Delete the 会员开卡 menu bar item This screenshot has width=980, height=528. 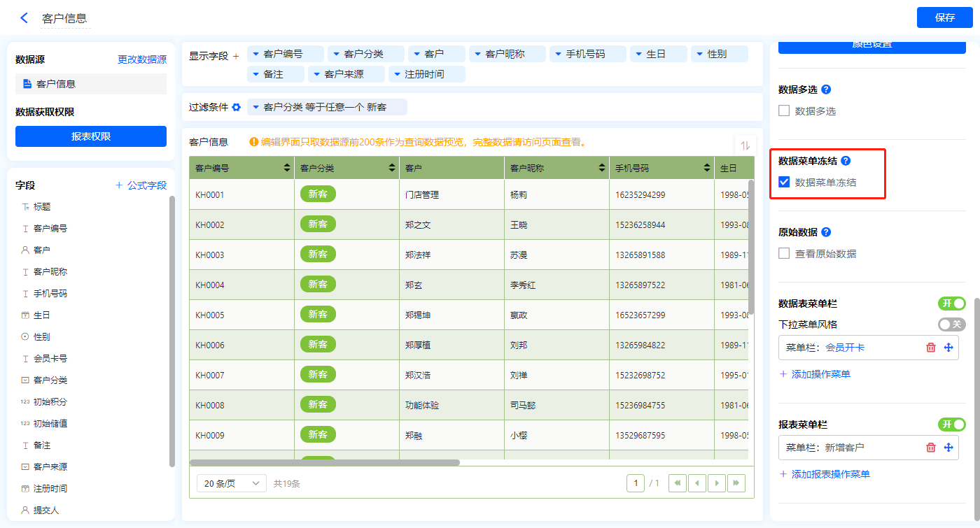(930, 348)
